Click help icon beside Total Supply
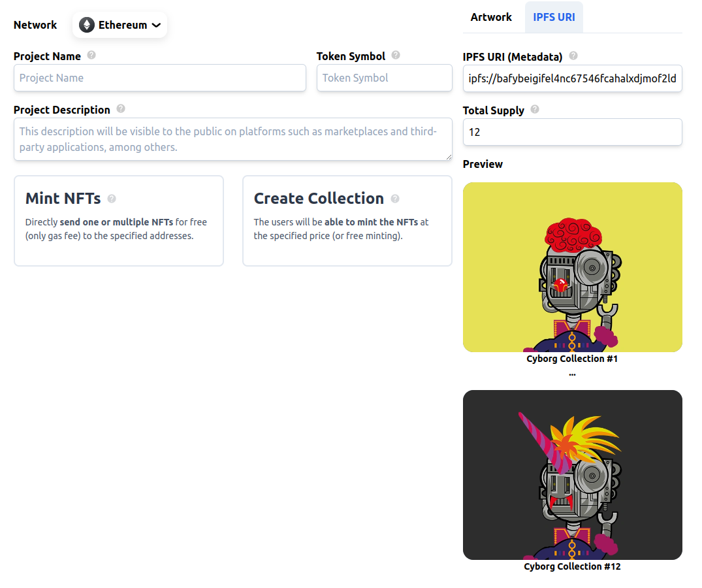 pyautogui.click(x=535, y=110)
